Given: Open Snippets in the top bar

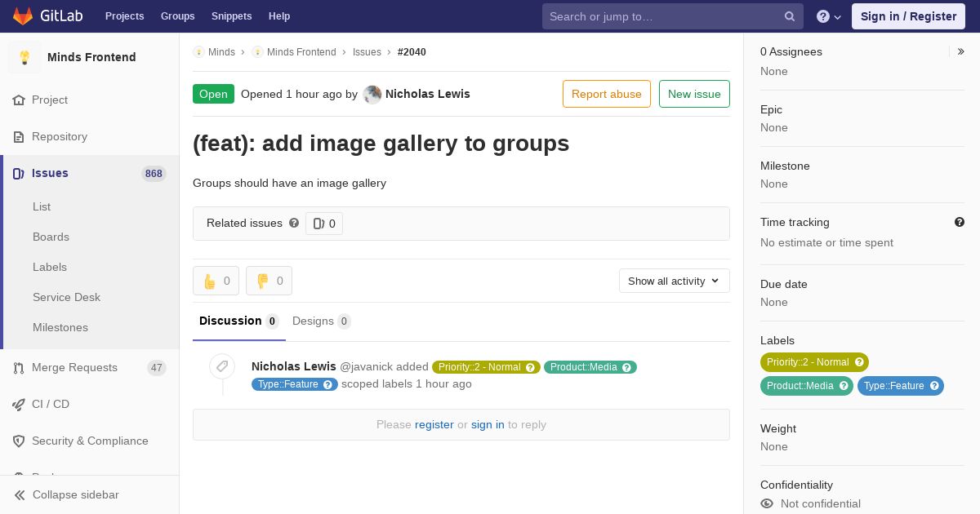Looking at the screenshot, I should pyautogui.click(x=232, y=16).
